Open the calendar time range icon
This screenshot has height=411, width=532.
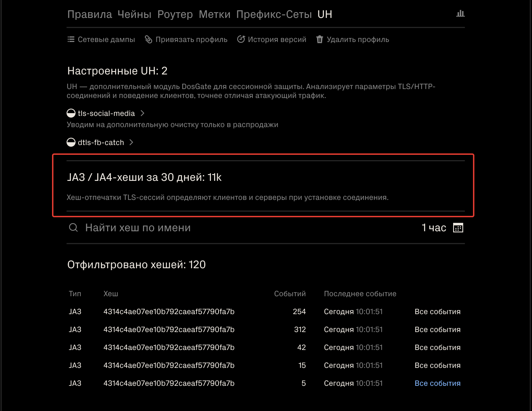coord(458,228)
